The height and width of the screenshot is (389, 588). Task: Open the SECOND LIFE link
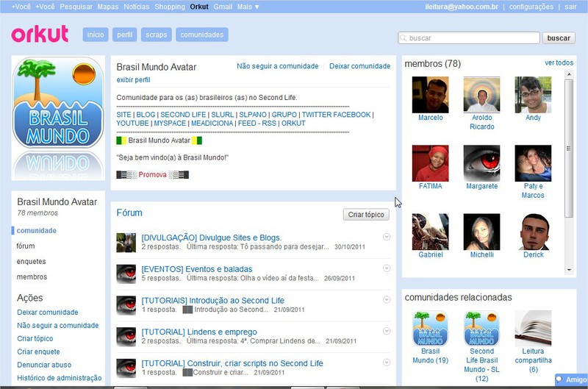coord(183,115)
